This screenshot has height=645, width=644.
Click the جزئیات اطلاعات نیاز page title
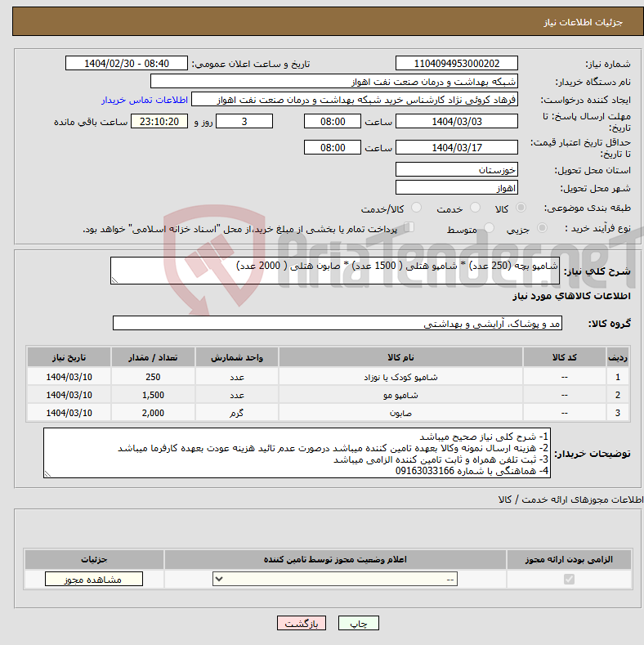(584, 22)
